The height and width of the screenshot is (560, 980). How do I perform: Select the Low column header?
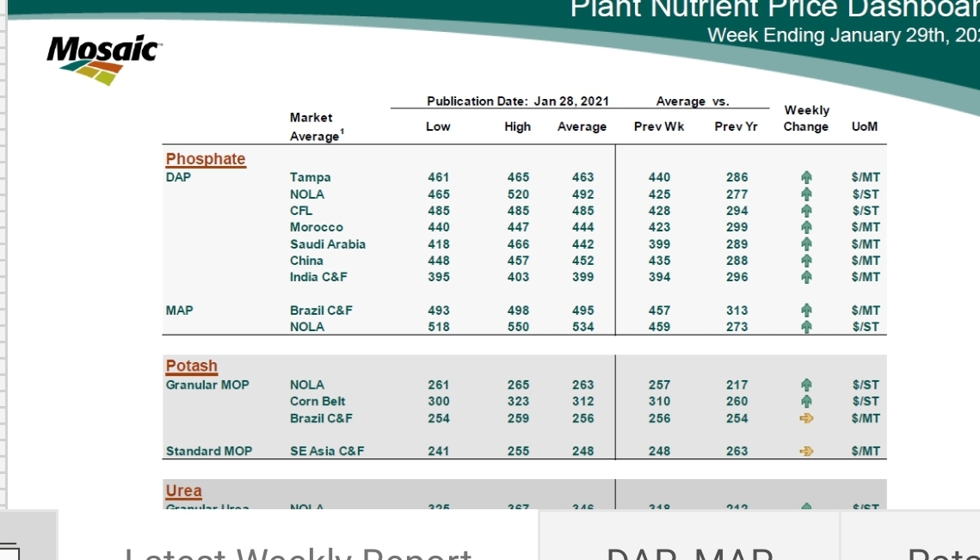[x=438, y=126]
